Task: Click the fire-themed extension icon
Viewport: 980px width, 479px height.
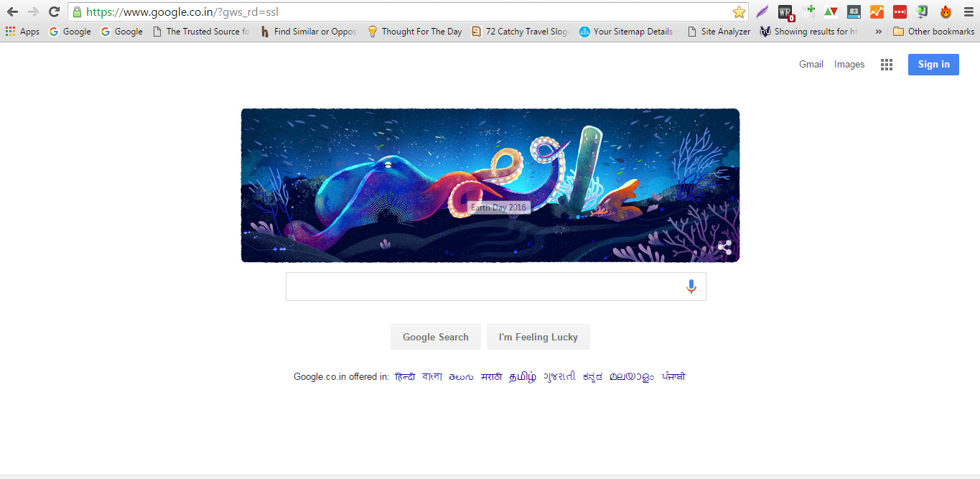Action: point(946,11)
